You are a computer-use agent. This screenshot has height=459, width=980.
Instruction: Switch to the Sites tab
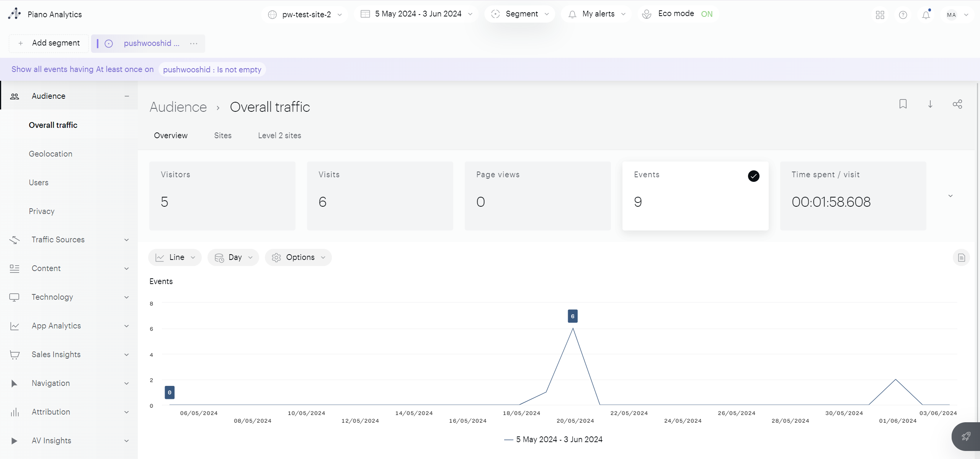pos(223,135)
